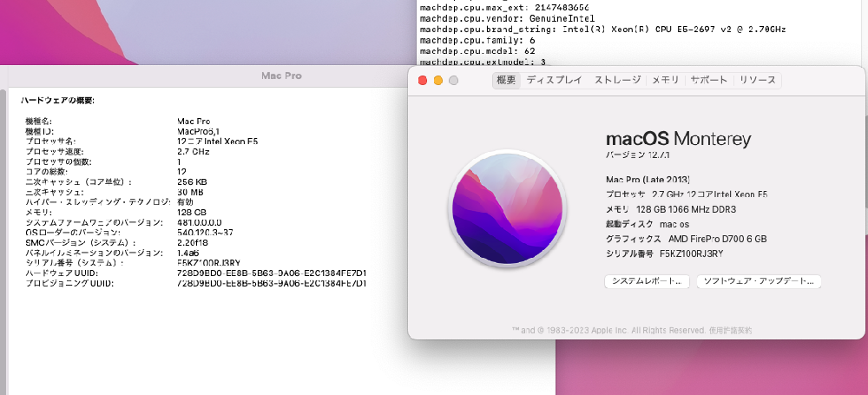Click the ハイパー・スレッディング row label
868x395 pixels.
click(x=97, y=202)
